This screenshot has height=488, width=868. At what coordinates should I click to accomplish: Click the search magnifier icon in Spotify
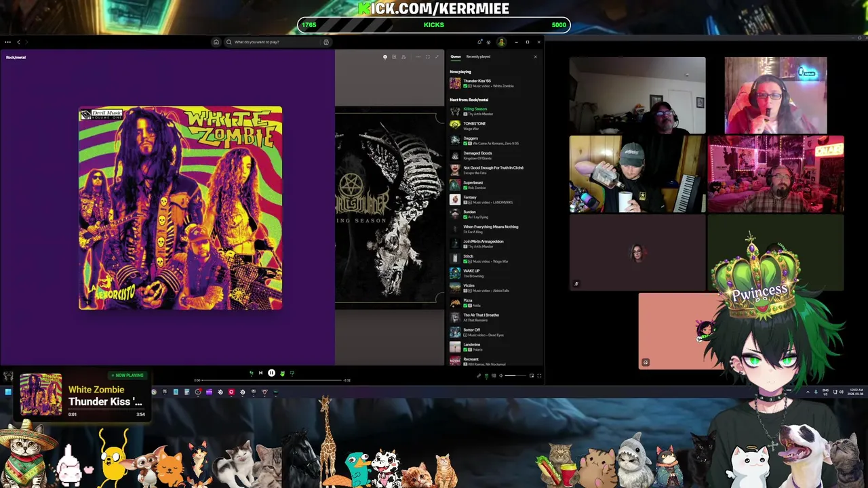pos(229,42)
